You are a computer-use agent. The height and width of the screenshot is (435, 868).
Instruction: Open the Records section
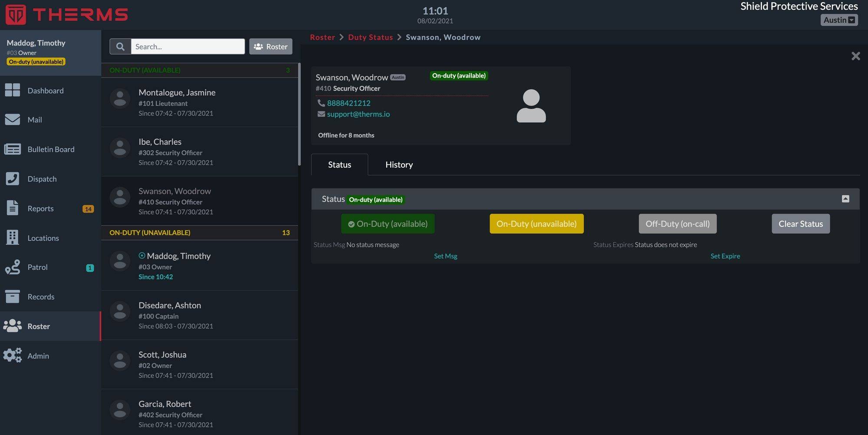[41, 297]
